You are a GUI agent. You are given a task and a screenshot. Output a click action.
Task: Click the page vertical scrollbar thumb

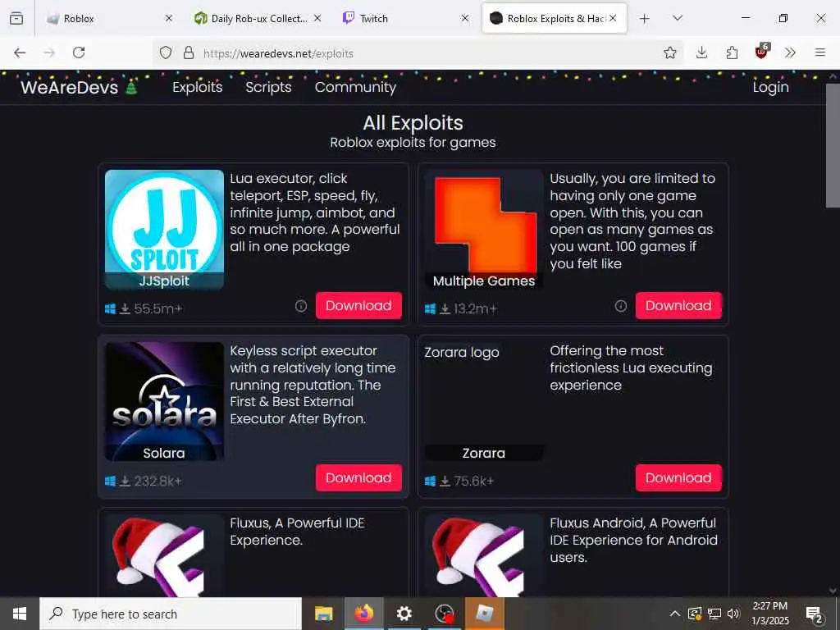point(833,144)
